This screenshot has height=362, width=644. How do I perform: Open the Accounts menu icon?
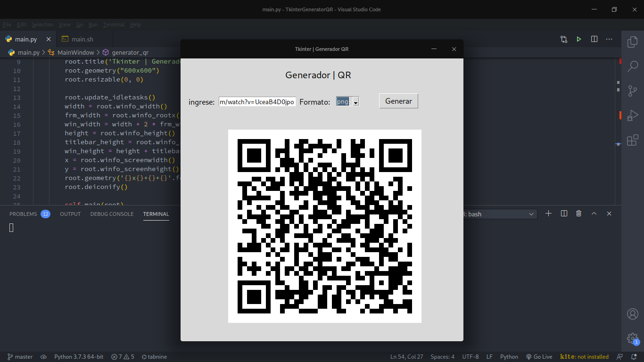632,314
